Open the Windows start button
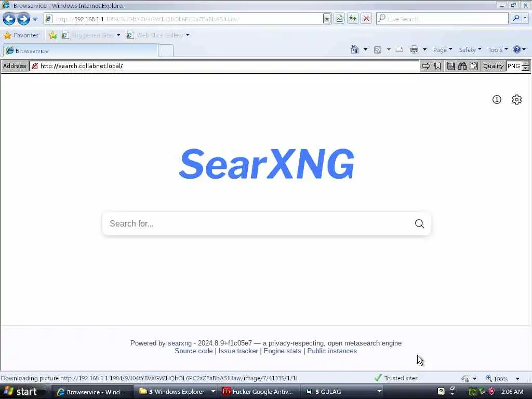The height and width of the screenshot is (399, 532). [x=22, y=392]
